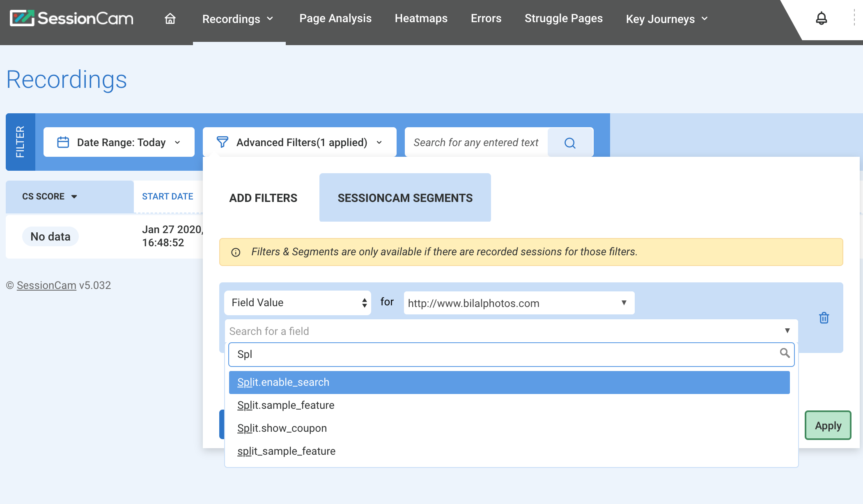Click the blue search magnifier button

pyautogui.click(x=570, y=142)
